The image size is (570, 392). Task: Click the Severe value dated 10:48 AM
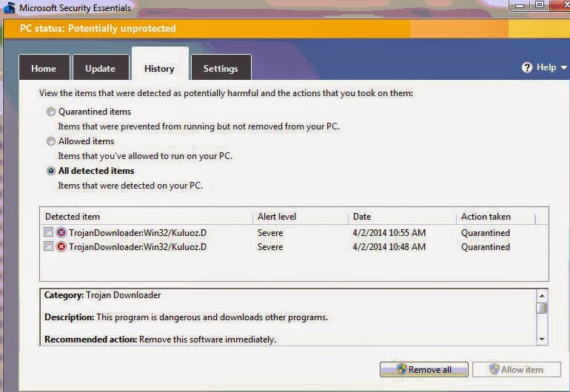(270, 247)
